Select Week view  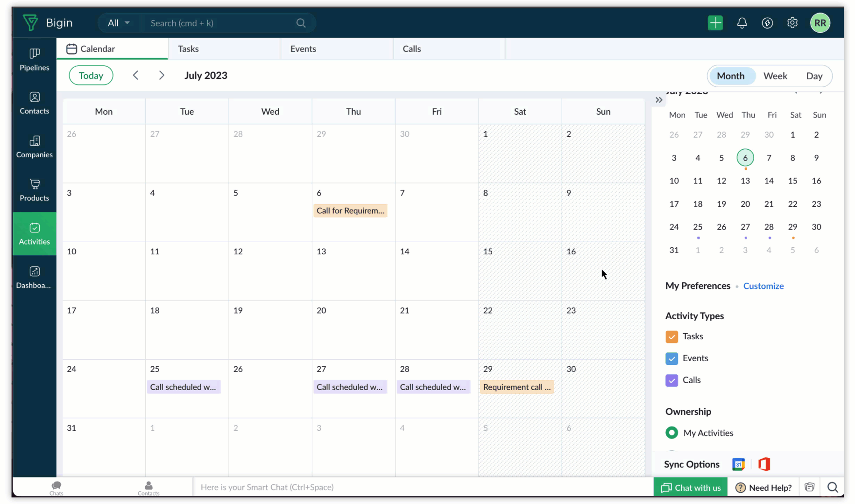coord(775,76)
